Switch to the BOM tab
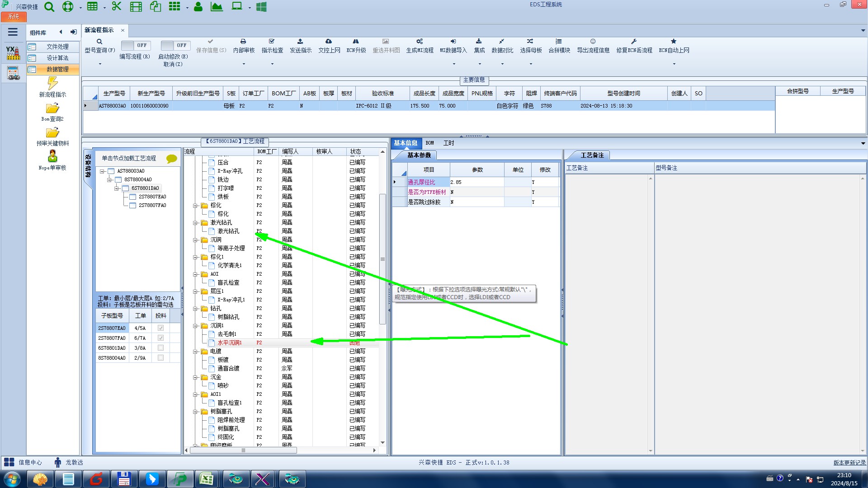 point(429,143)
